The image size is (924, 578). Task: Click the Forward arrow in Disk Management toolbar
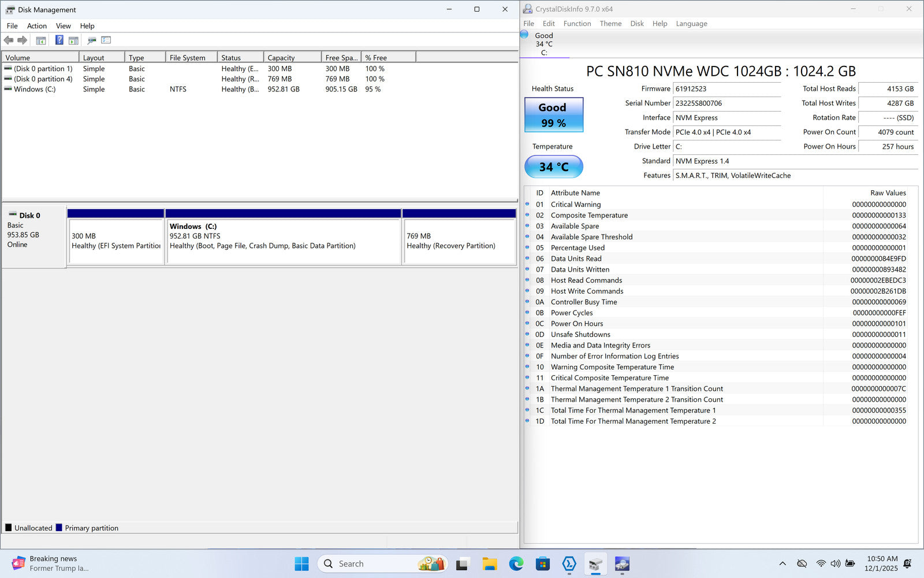click(23, 40)
